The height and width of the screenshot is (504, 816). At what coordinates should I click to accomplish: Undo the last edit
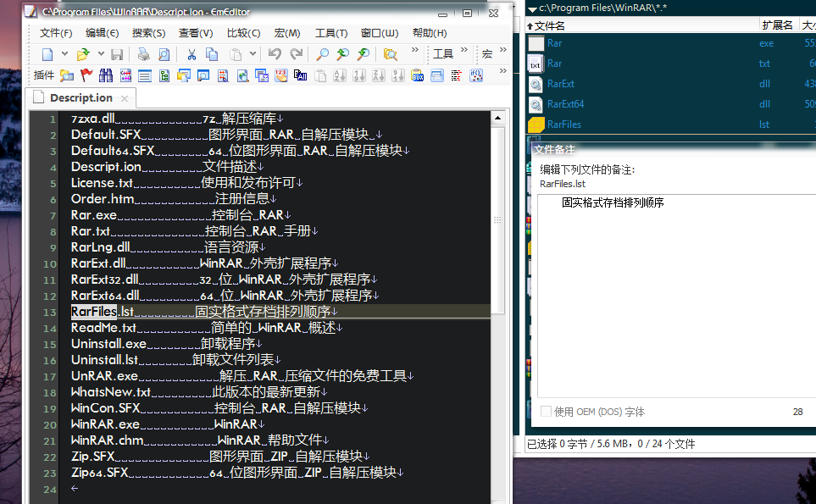(275, 54)
